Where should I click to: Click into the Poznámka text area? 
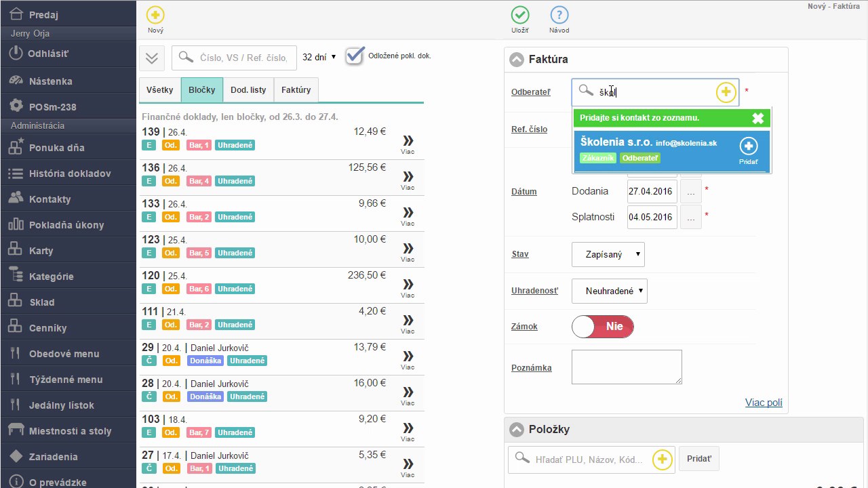627,367
